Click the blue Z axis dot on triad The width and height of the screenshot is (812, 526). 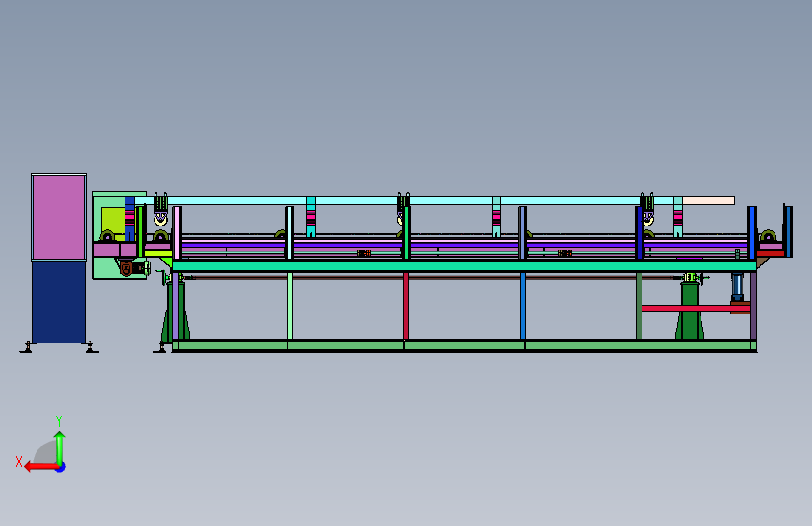point(61,467)
